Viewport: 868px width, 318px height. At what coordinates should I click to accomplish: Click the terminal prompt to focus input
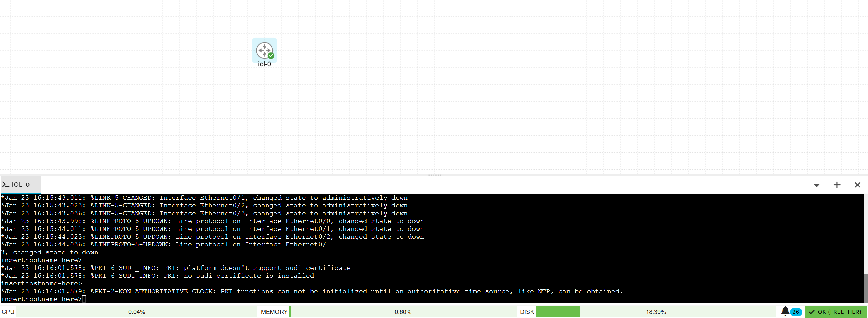pos(84,299)
